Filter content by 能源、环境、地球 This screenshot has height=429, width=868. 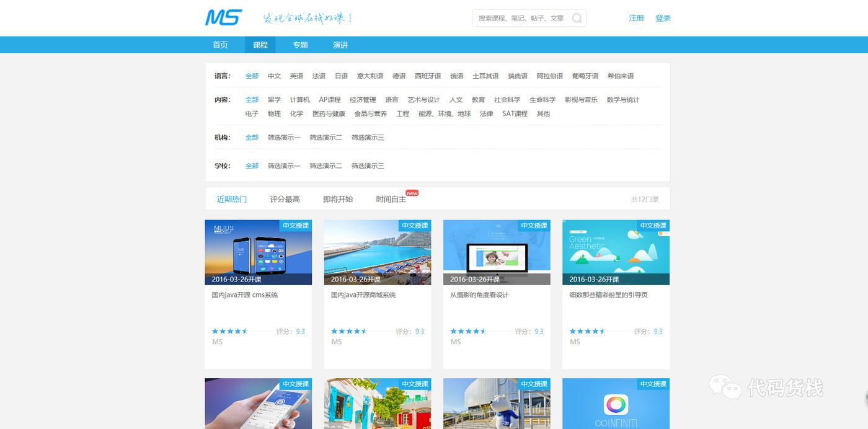pyautogui.click(x=445, y=113)
